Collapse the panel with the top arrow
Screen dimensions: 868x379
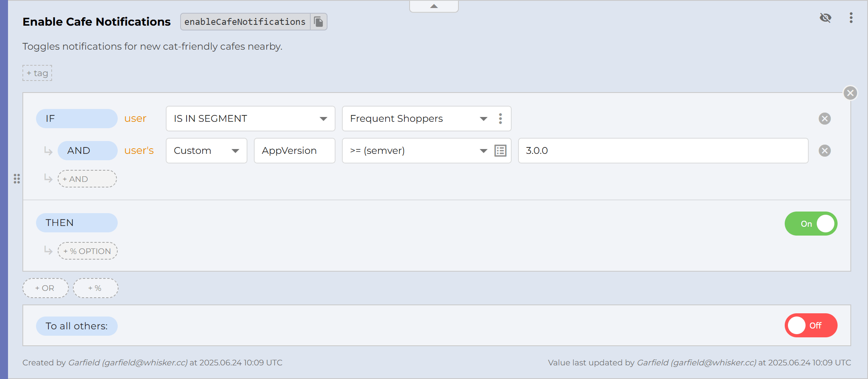tap(434, 6)
